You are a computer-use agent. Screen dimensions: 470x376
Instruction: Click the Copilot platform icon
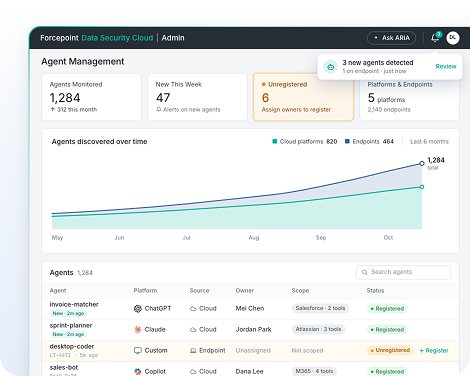138,372
